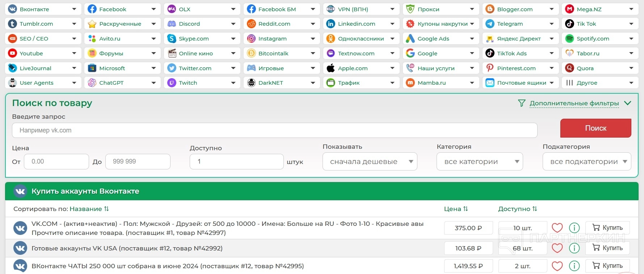This screenshot has width=644, height=274.
Task: Favorite ВКонтакте ЧАТЫ product with heart
Action: click(557, 266)
